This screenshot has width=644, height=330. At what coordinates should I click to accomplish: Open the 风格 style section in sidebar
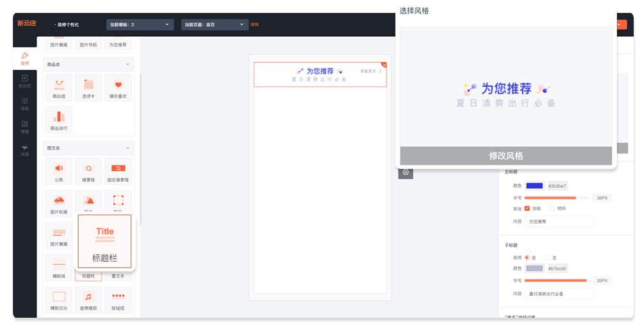pyautogui.click(x=24, y=150)
